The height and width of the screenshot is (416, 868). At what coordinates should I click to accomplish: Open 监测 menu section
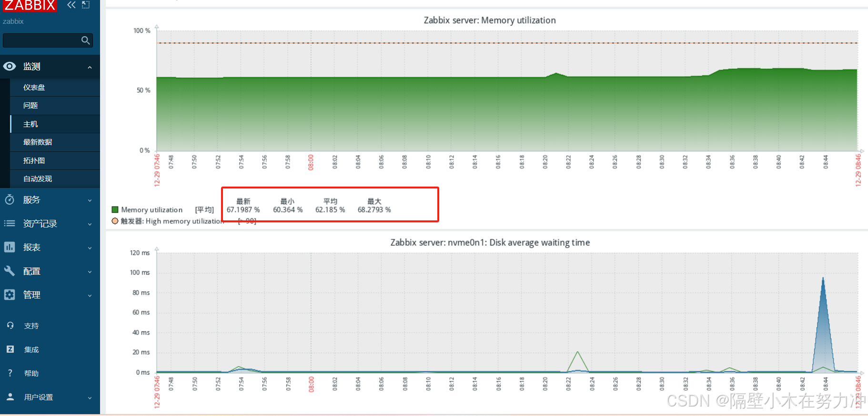click(x=50, y=67)
